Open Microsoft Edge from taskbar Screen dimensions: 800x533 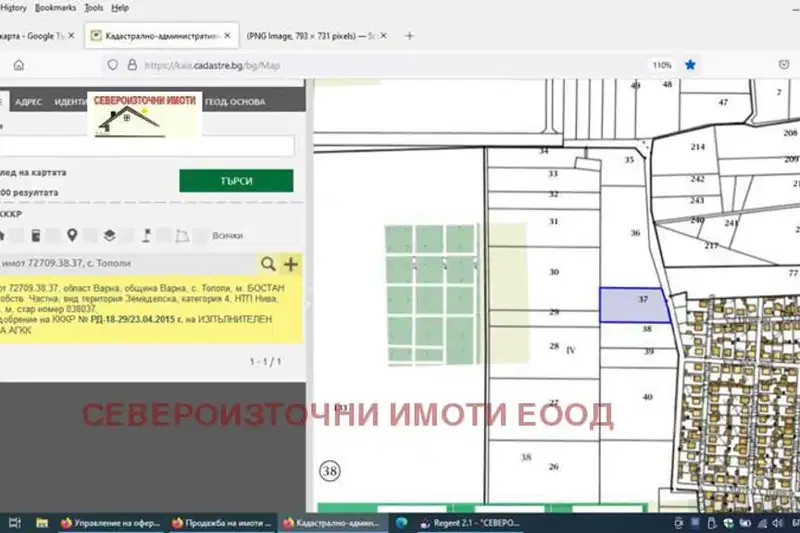tap(402, 523)
